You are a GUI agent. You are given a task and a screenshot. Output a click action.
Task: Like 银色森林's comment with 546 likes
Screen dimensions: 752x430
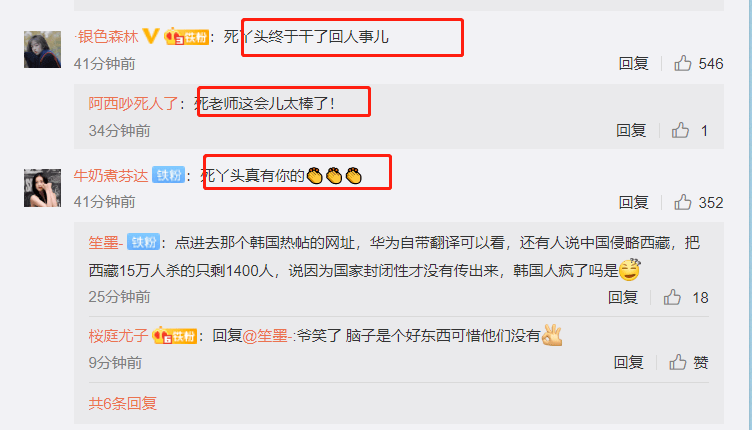pos(682,63)
